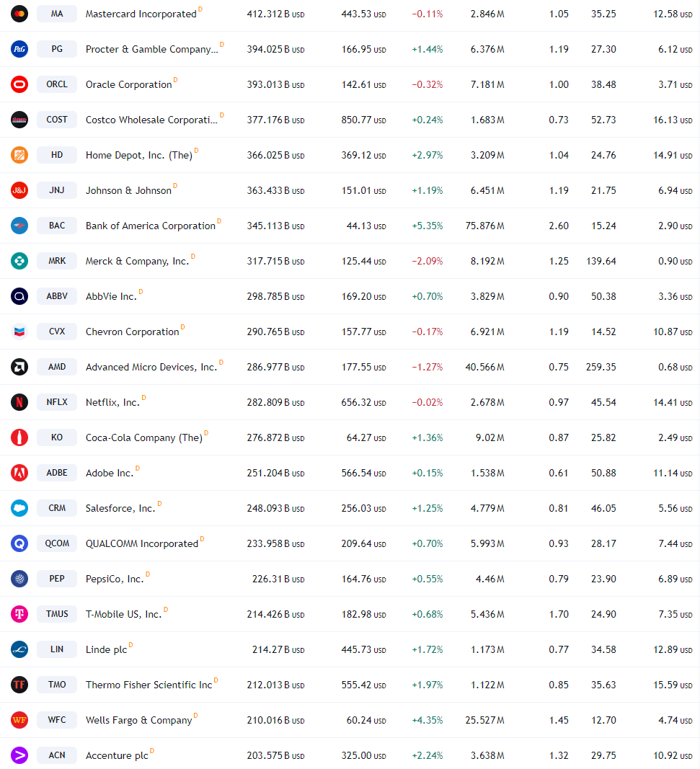Click the Merck logo icon
Image resolution: width=700 pixels, height=769 pixels.
click(19, 261)
